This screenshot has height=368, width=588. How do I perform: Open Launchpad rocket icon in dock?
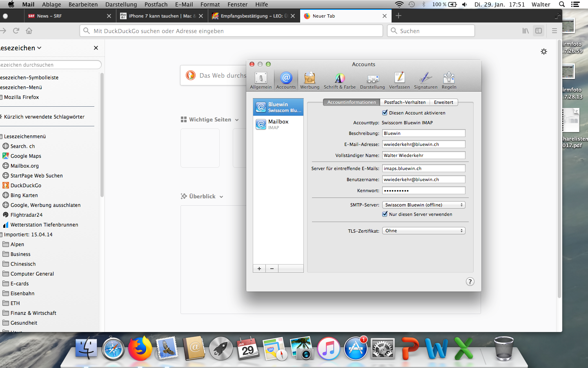pos(221,348)
